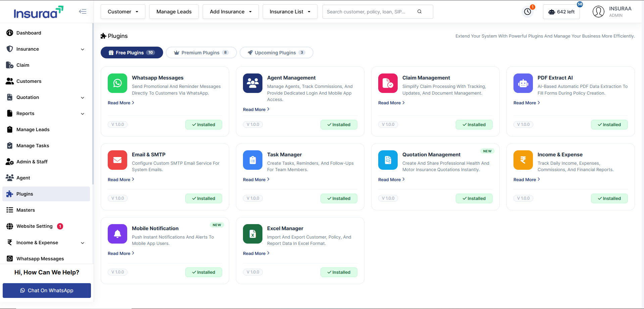Viewport: 644px width, 309px height.
Task: Click the V 1.0.0 badge on Excel Manager
Action: pyautogui.click(x=253, y=272)
